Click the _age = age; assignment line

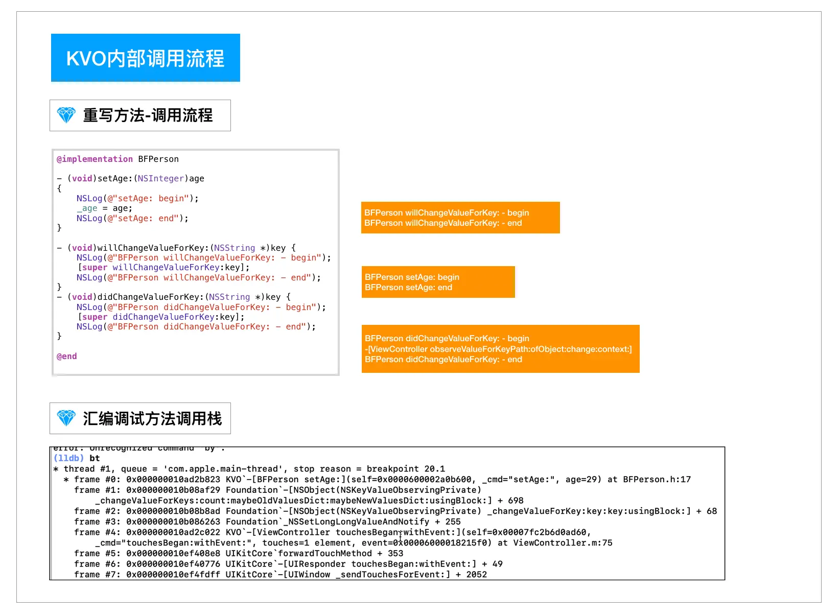point(104,208)
